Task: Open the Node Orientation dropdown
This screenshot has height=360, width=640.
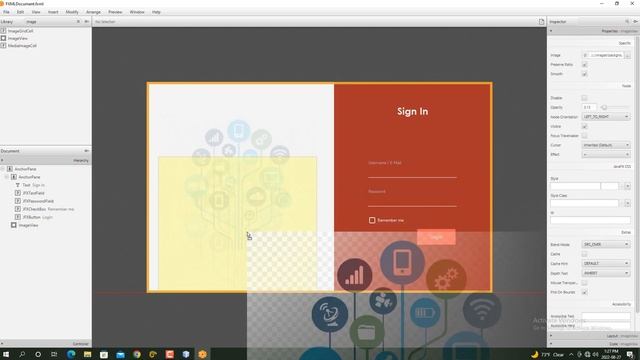Action: [606, 117]
